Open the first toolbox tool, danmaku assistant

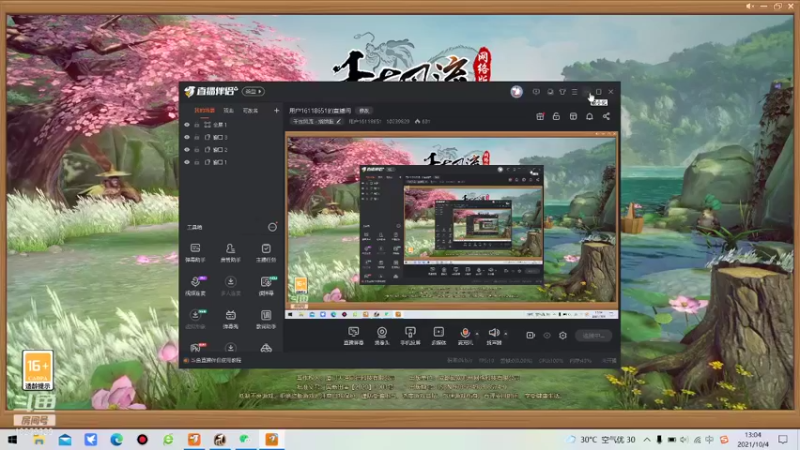(195, 253)
